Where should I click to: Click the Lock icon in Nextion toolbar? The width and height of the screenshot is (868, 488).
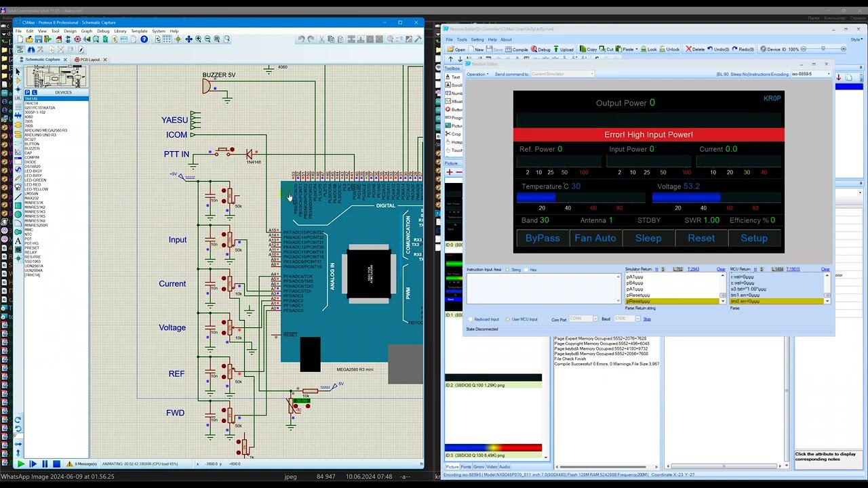pyautogui.click(x=648, y=49)
